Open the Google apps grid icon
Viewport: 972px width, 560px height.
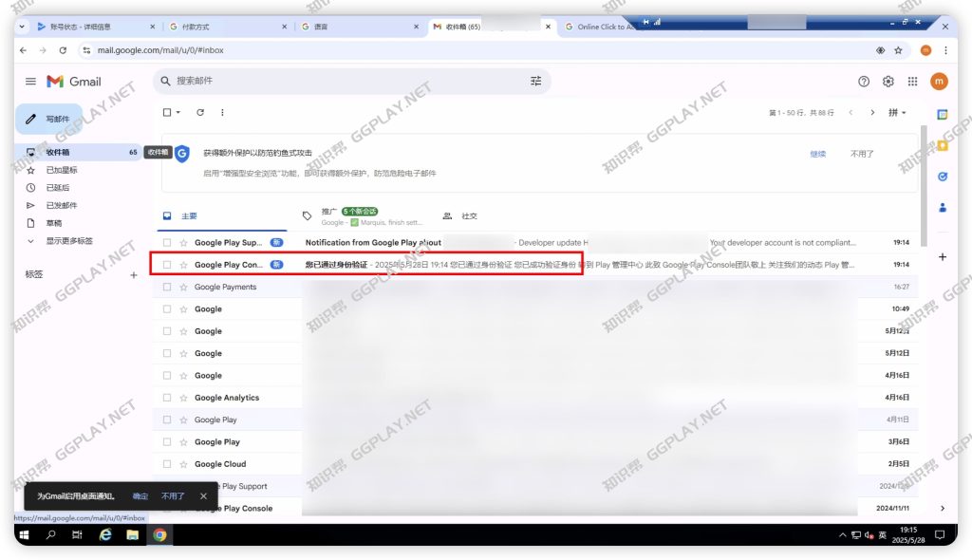tap(912, 82)
